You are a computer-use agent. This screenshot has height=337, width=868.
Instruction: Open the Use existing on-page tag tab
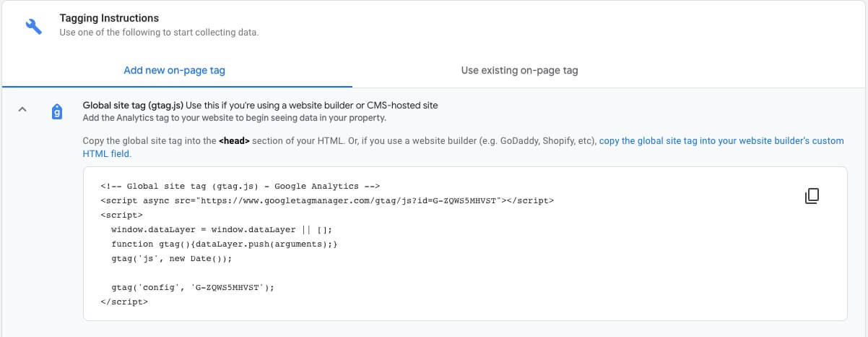519,70
